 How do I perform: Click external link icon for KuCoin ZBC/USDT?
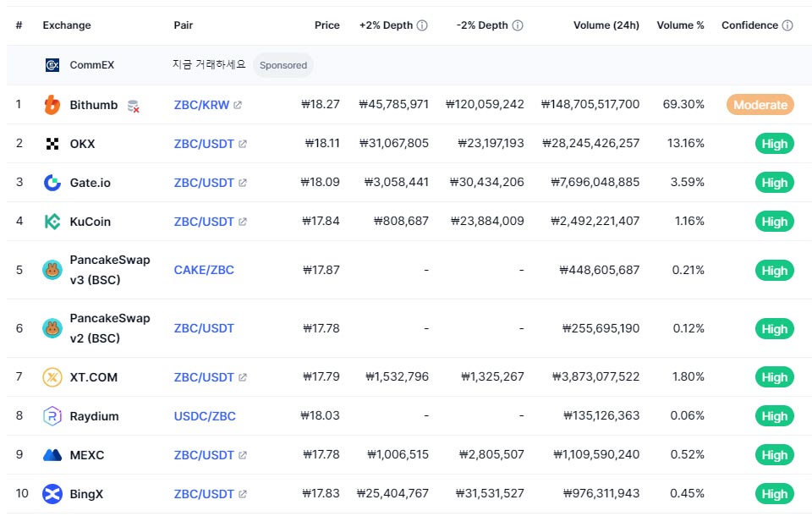(x=243, y=222)
